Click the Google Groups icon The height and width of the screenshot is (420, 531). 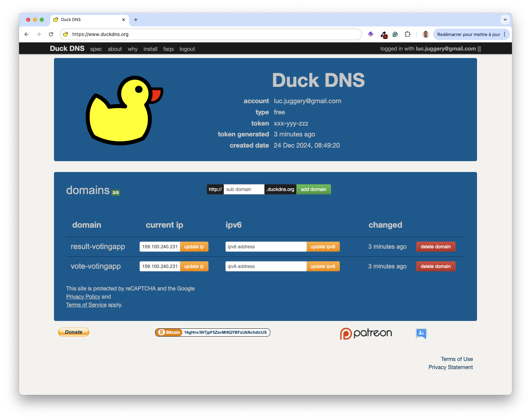click(421, 333)
